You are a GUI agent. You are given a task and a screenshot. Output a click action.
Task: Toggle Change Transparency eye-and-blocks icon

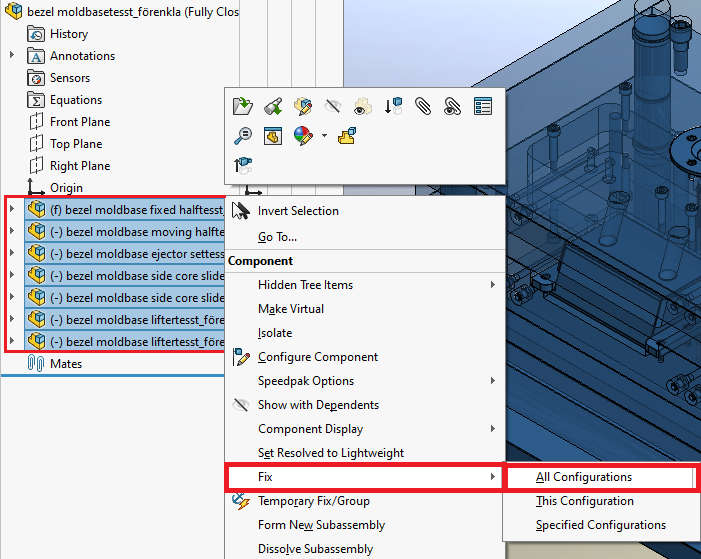(363, 106)
